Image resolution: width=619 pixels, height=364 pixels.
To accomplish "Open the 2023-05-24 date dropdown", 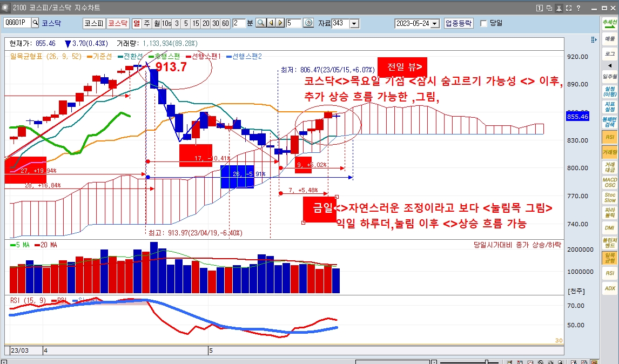I will [435, 23].
